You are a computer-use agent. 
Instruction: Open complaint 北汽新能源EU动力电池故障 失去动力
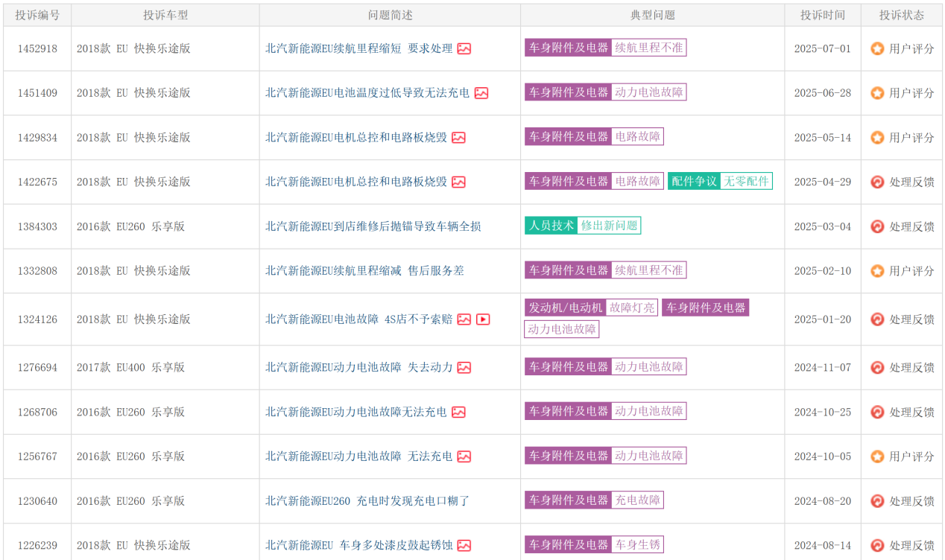pyautogui.click(x=359, y=367)
